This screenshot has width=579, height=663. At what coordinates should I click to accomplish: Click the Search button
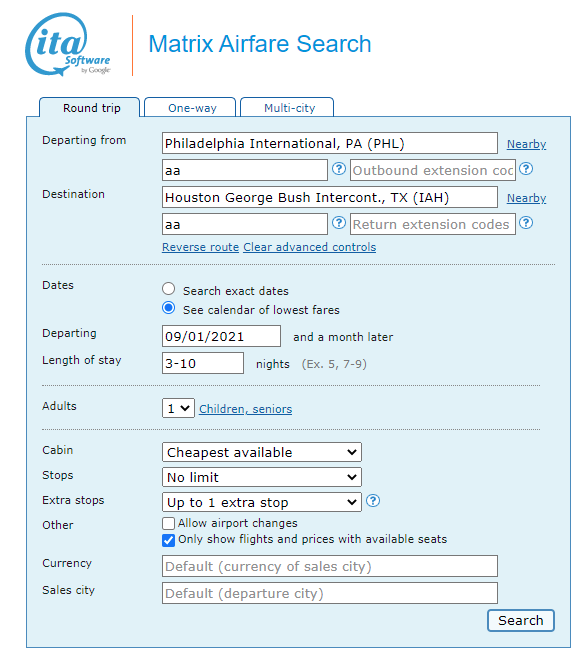pos(521,620)
